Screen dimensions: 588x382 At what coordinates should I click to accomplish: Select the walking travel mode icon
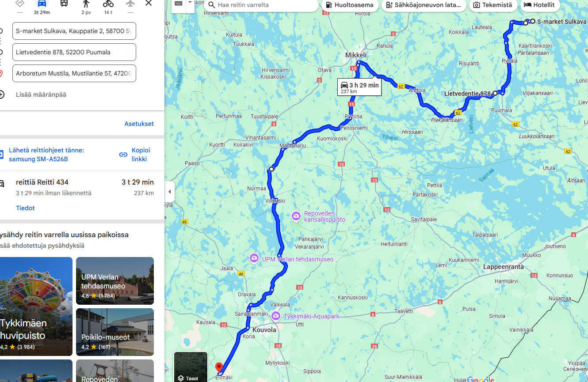(x=86, y=4)
